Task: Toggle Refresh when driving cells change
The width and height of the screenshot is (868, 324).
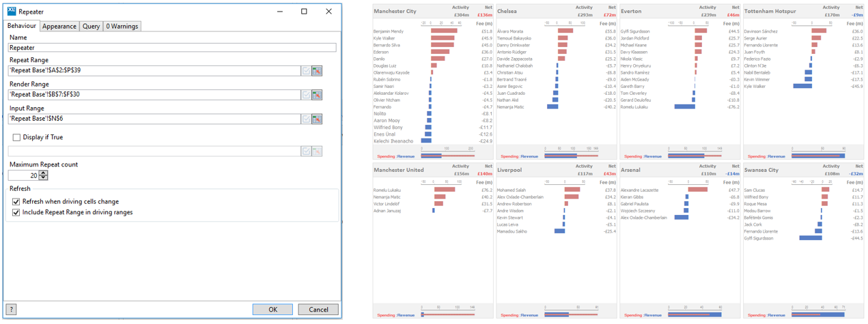Action: click(16, 202)
